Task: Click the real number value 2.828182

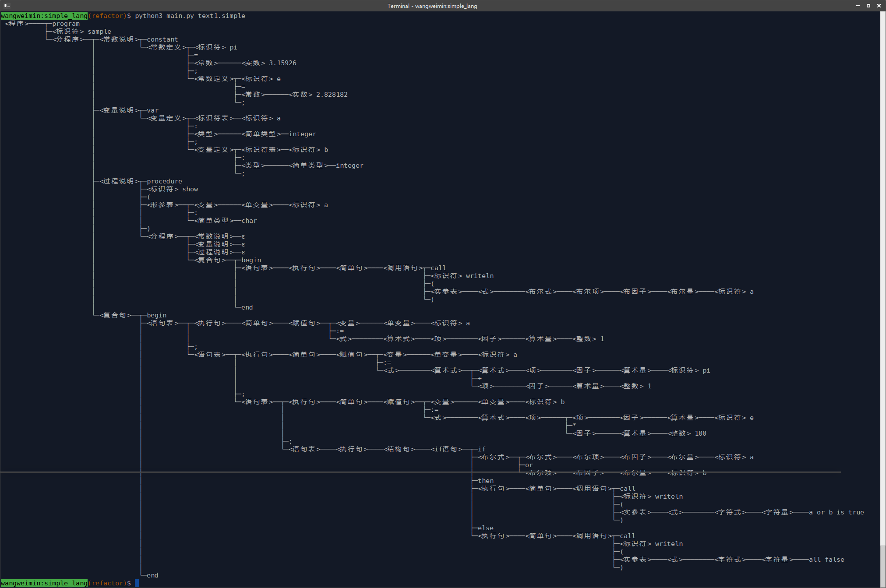Action: 332,95
